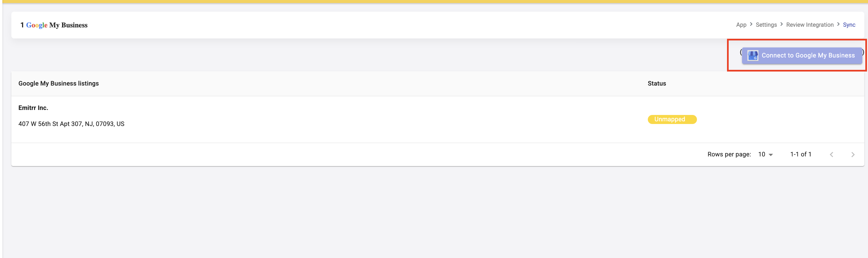The image size is (868, 258).
Task: Click Connect to Google My Business text
Action: point(808,55)
